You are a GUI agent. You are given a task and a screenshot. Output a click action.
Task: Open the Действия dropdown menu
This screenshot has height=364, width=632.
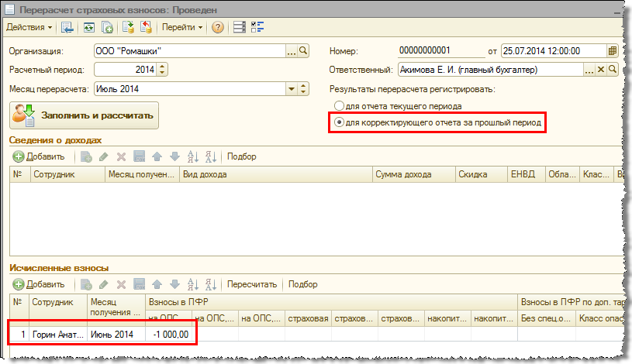point(29,27)
